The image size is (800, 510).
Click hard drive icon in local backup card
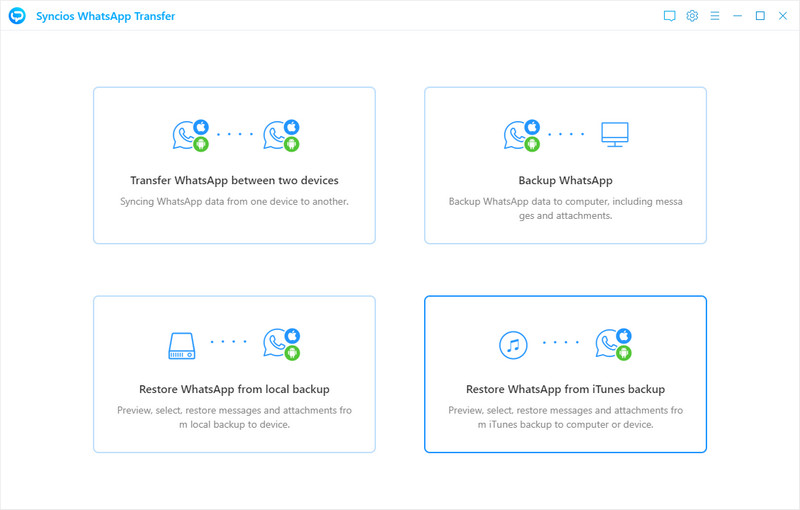point(182,346)
